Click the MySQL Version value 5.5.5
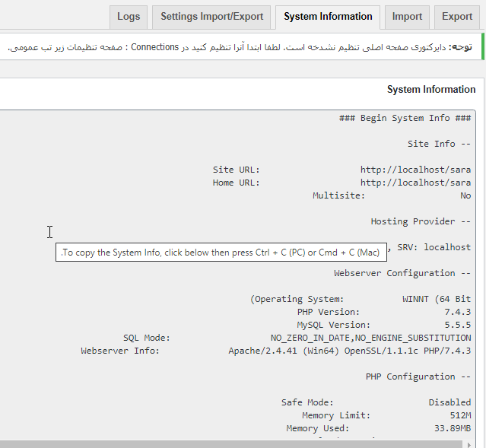486x448 pixels. (x=458, y=325)
